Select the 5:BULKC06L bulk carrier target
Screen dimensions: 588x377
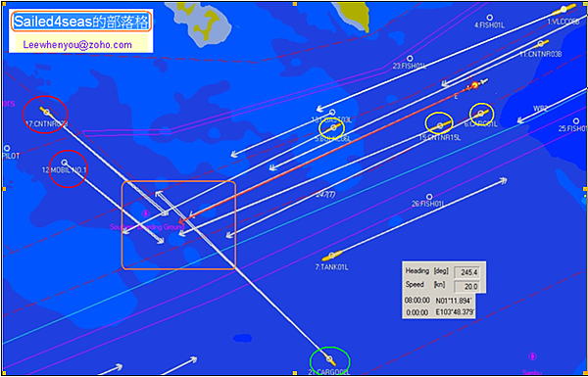pos(333,128)
